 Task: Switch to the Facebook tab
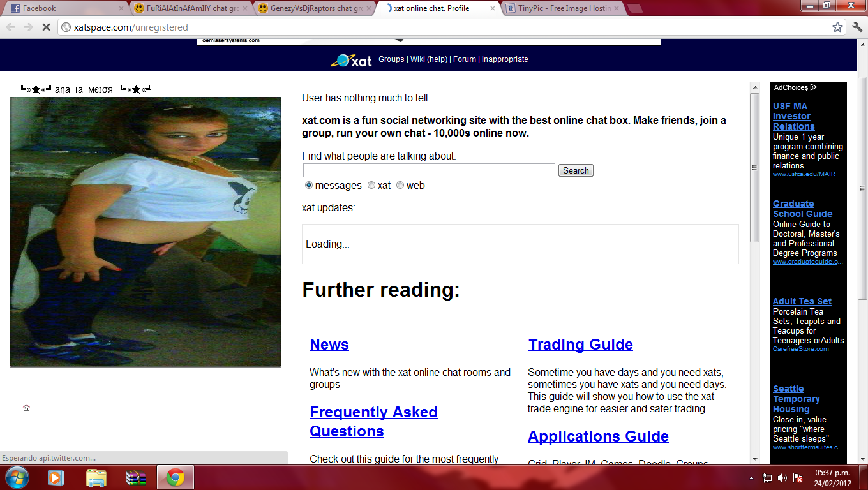coord(64,8)
